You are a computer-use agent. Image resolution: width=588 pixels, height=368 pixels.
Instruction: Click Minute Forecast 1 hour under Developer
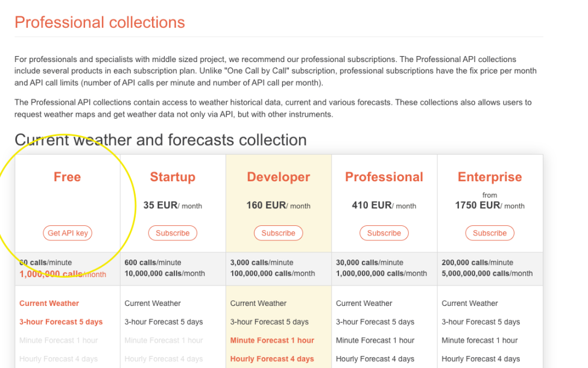(x=271, y=340)
